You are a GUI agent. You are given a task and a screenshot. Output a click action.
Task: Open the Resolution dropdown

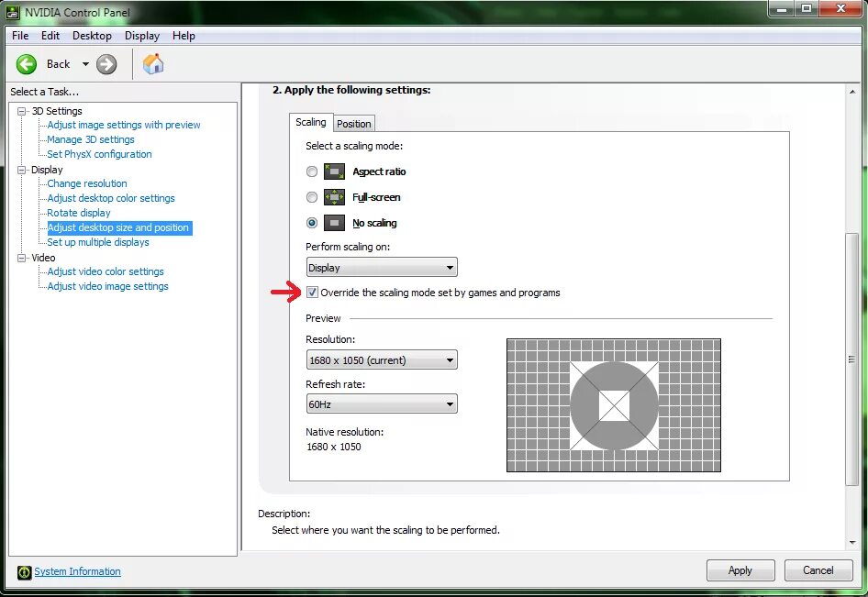pyautogui.click(x=382, y=360)
